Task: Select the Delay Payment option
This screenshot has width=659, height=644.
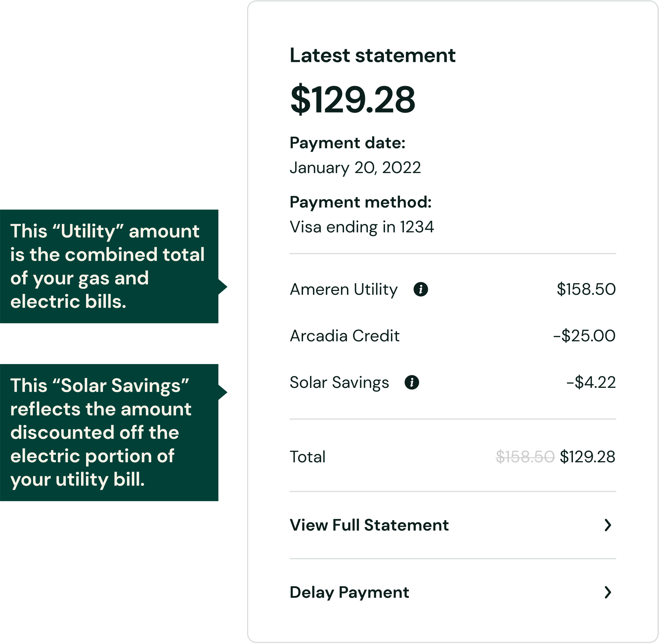Action: tap(349, 592)
